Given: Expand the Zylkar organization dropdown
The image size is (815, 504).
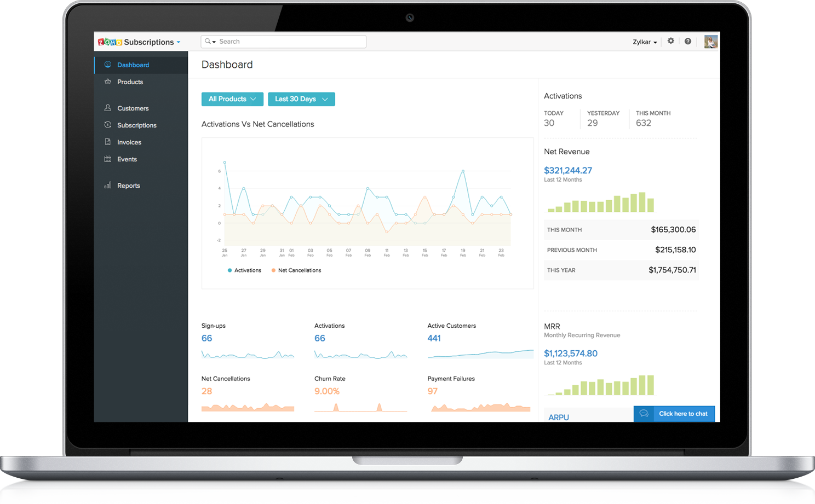Looking at the screenshot, I should pos(645,42).
